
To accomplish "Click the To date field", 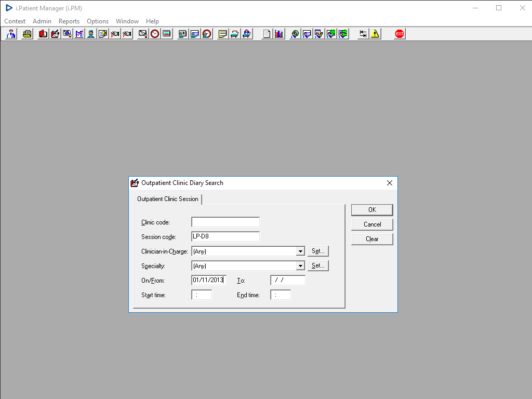I will click(x=288, y=280).
